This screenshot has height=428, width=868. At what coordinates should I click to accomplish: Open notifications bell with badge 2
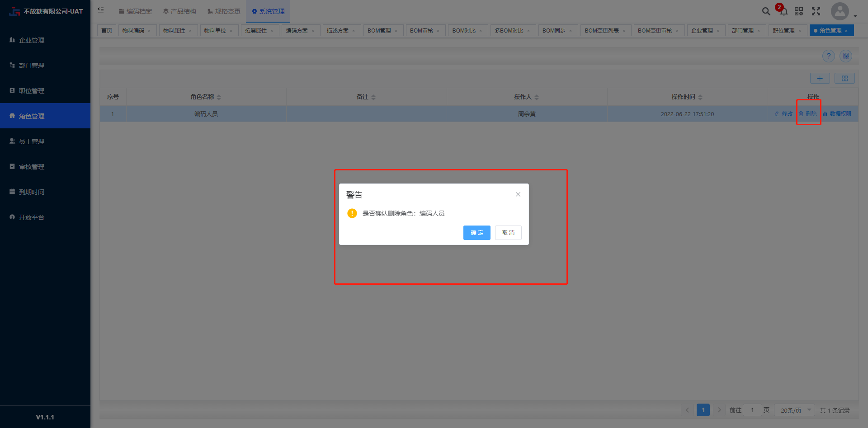(x=783, y=10)
